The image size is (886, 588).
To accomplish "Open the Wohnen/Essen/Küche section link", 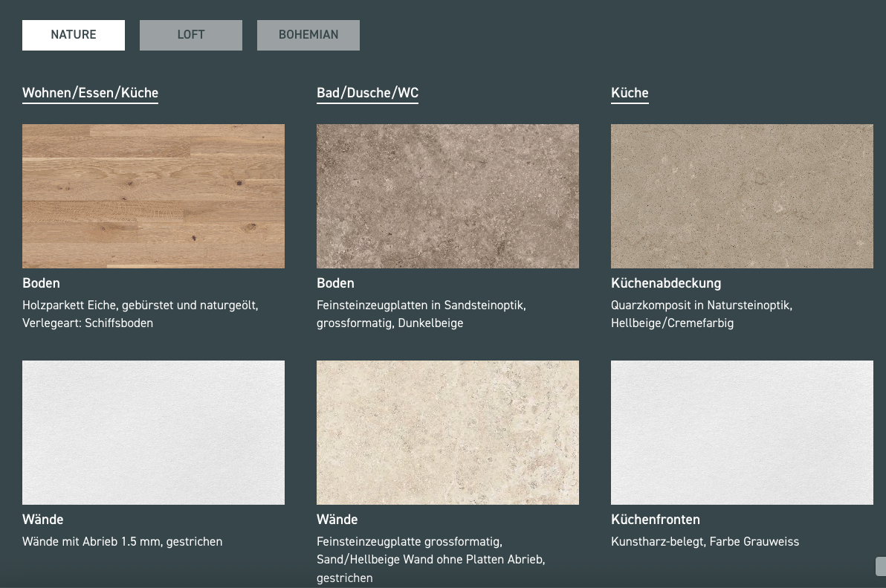I will (90, 92).
